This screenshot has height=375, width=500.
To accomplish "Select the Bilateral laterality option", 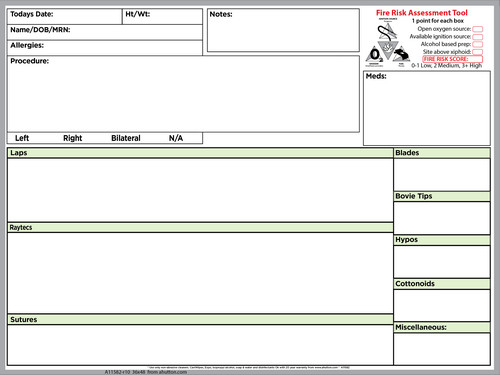I will point(126,138).
